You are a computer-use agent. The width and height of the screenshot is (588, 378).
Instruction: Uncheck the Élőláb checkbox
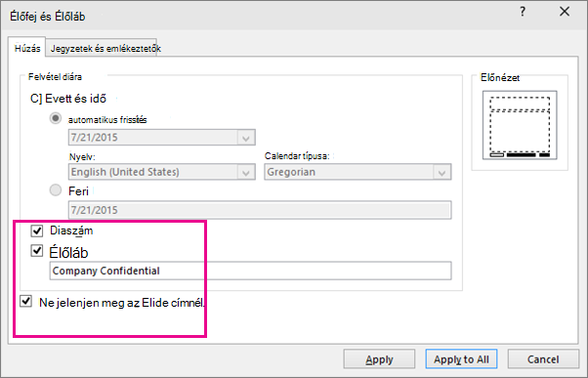pos(37,251)
